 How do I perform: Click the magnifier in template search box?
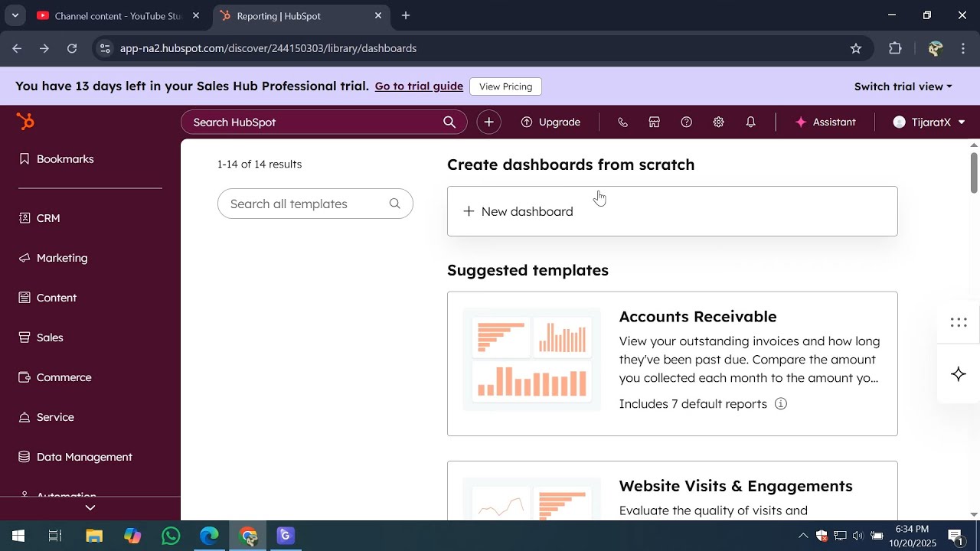pyautogui.click(x=395, y=204)
